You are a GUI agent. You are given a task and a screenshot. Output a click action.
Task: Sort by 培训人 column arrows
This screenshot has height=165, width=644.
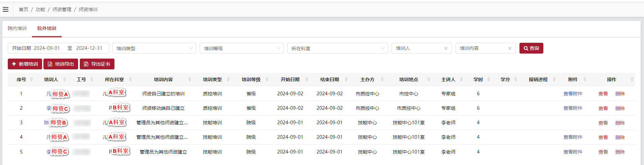pyautogui.click(x=64, y=79)
